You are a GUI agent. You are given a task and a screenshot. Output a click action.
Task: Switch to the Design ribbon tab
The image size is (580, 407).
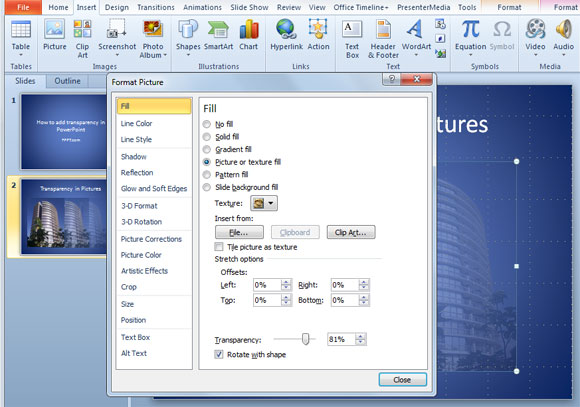point(117,7)
